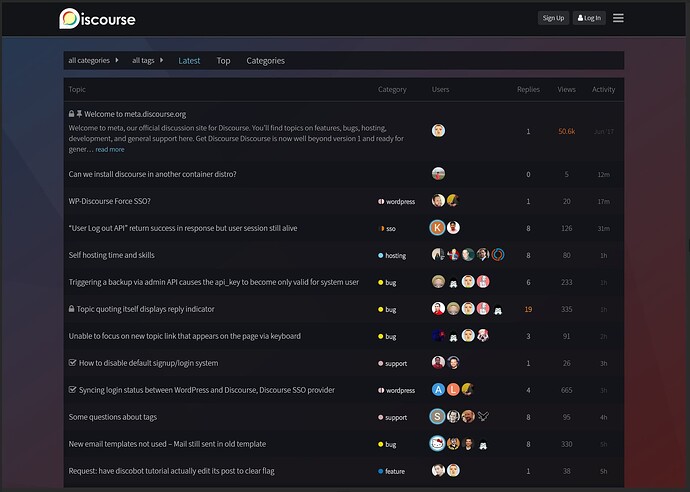Viewport: 690px width, 492px height.
Task: Open 'Request: have discobot tutorial' topic
Action: pyautogui.click(x=171, y=471)
